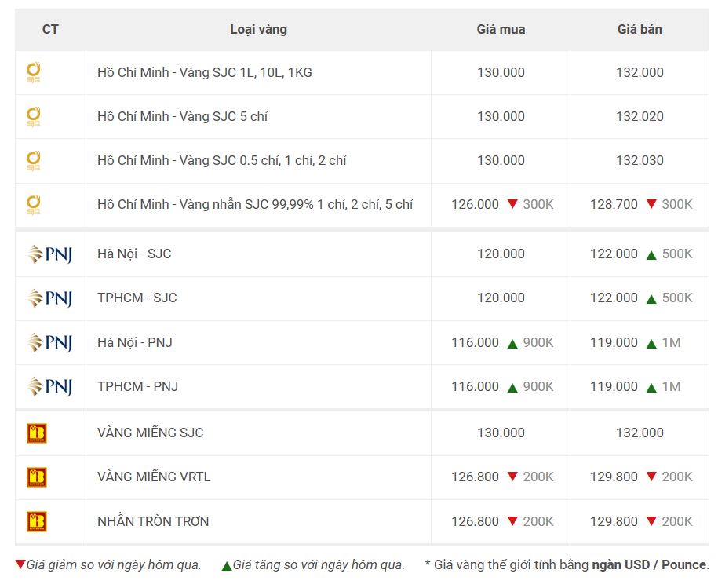
Task: Click the SJC logo in the Vàng SJC 5 chỉ row
Action: (34, 116)
